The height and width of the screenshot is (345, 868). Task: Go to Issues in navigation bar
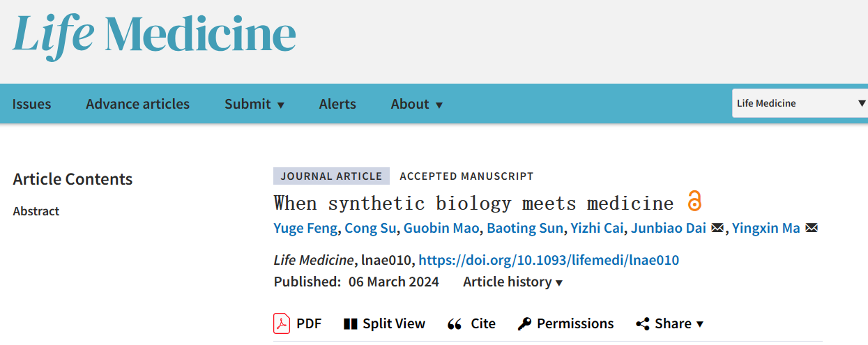coord(31,104)
